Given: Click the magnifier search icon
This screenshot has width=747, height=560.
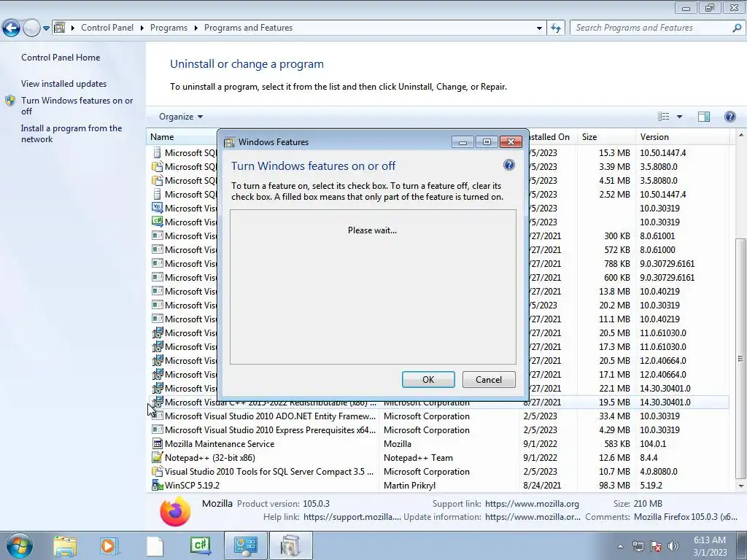Looking at the screenshot, I should click(x=737, y=28).
